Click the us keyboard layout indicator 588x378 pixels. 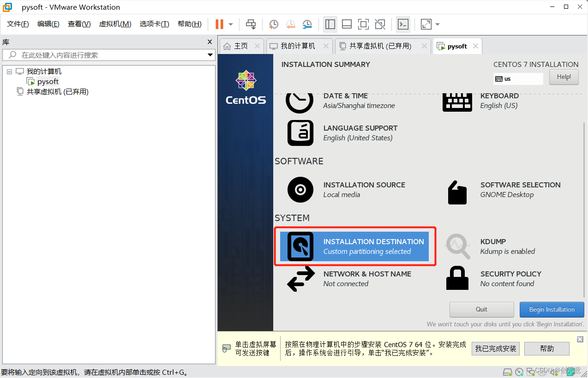[x=518, y=79]
